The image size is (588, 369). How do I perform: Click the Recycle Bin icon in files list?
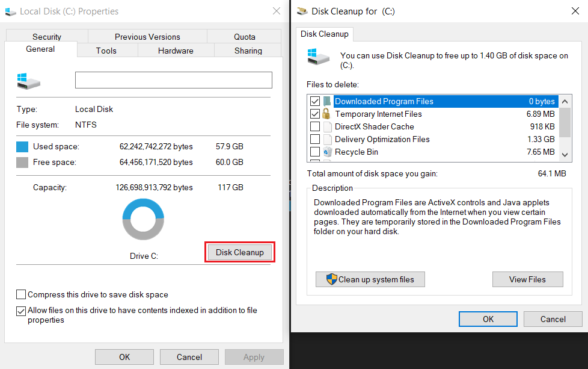point(326,152)
